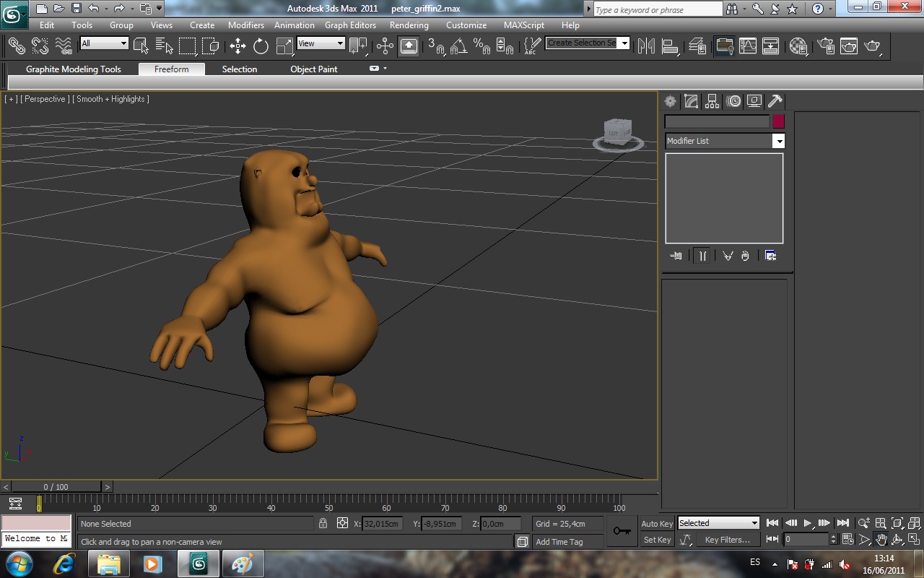Toggle Pin Stack in the modifier panel
The width and height of the screenshot is (924, 578).
click(x=676, y=256)
